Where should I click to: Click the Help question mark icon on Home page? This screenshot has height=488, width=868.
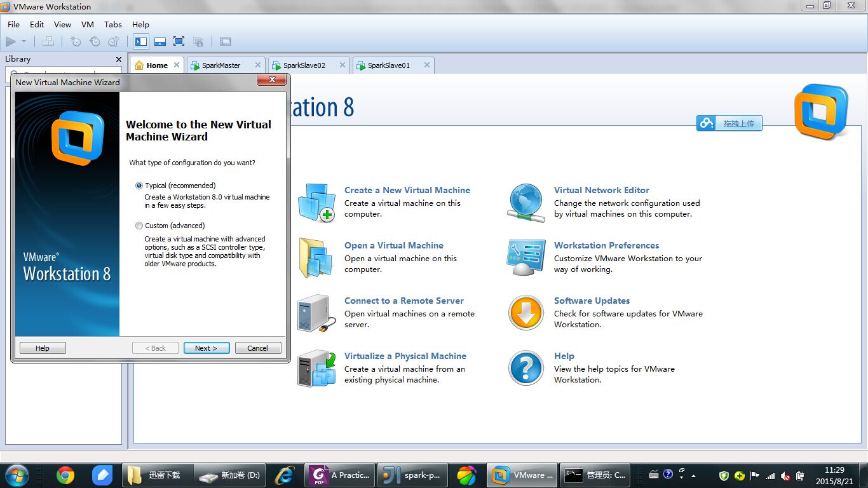point(526,368)
